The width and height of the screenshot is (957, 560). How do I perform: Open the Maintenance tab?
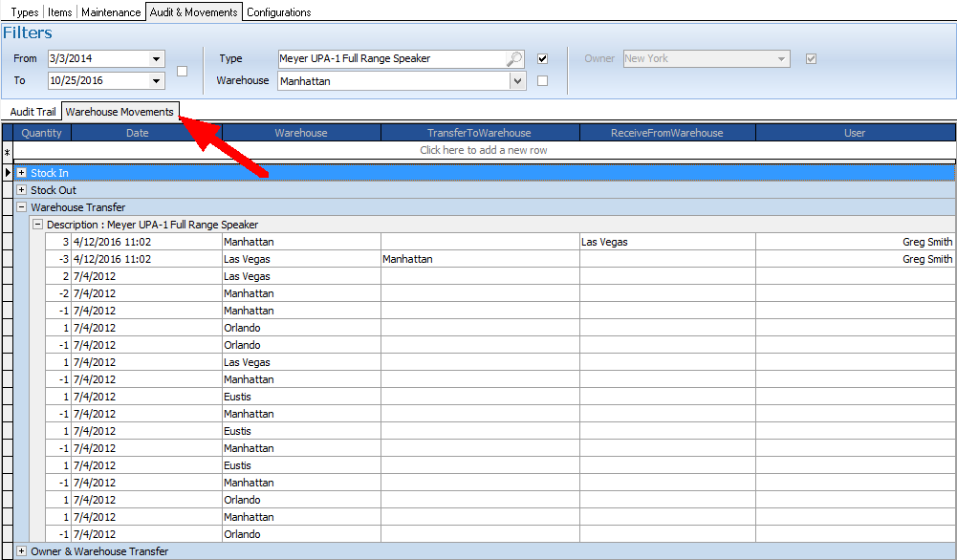point(111,12)
